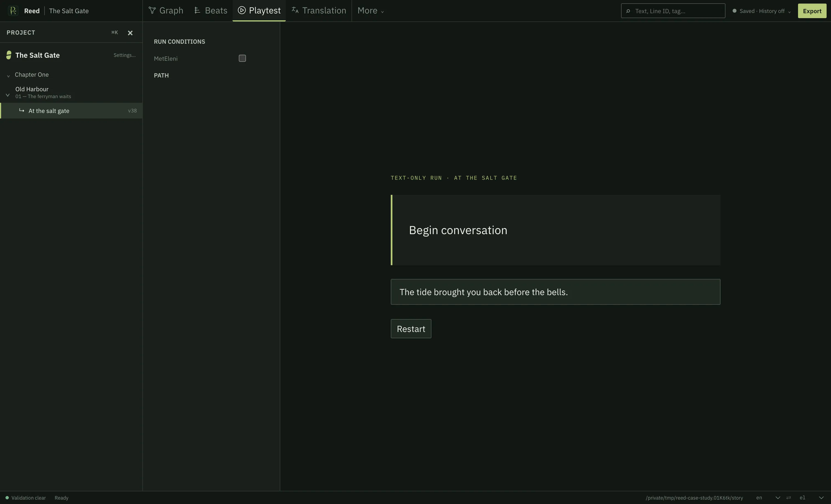831x504 pixels.
Task: Open the el target language dropdown
Action: 812,498
